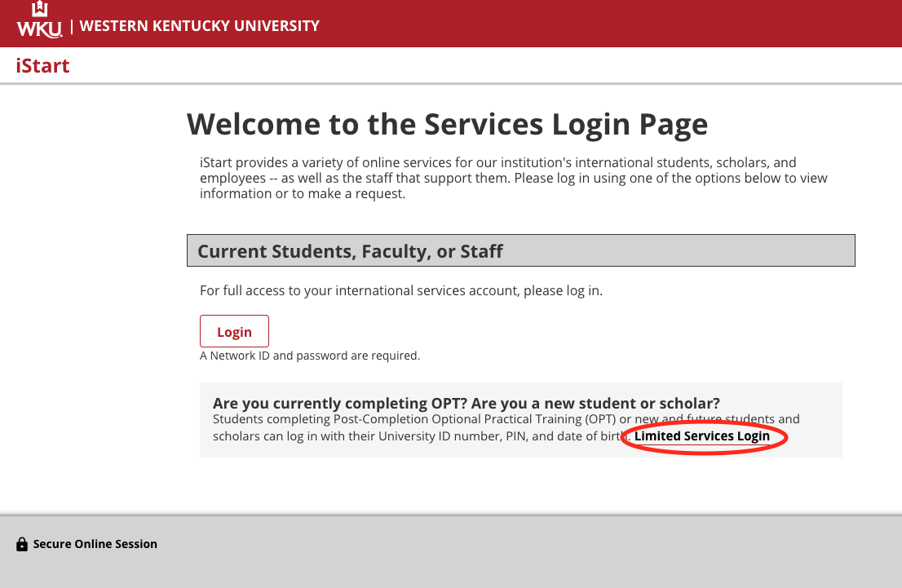Click the iStart title
This screenshot has width=902, height=588.
point(42,66)
